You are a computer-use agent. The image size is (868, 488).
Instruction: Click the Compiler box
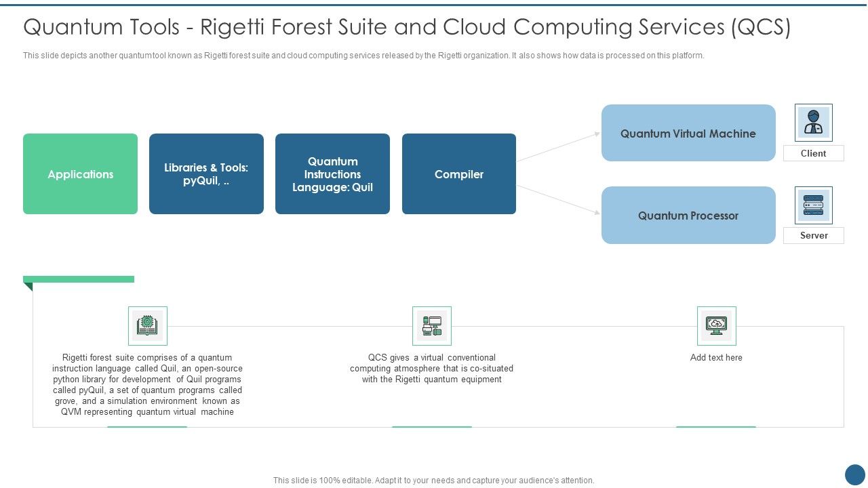tap(459, 174)
